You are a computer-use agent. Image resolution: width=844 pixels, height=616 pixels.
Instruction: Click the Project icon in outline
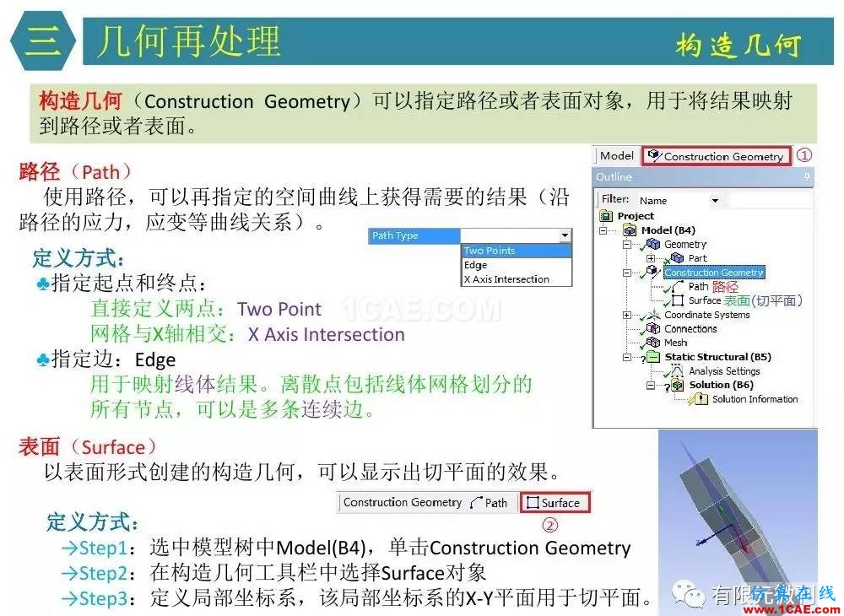coord(605,216)
